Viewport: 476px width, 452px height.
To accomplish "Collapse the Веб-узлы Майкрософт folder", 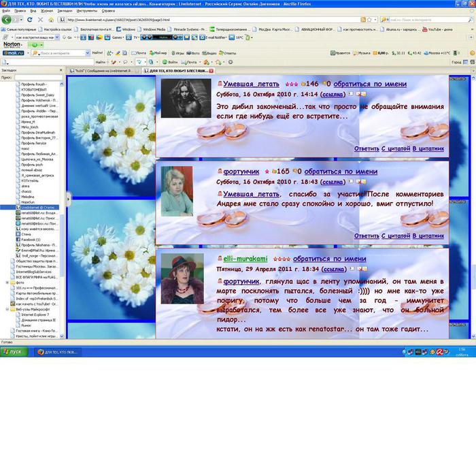I will pos(7,309).
